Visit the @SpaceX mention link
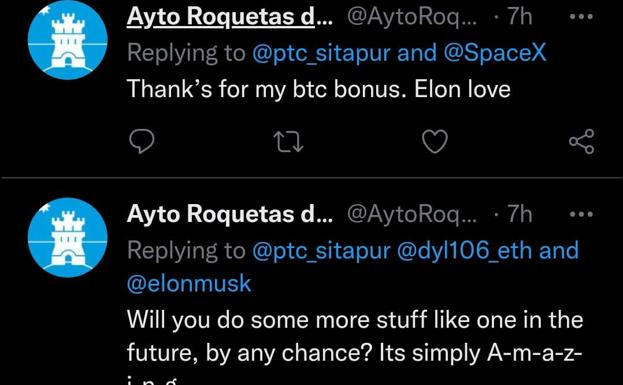The height and width of the screenshot is (385, 623). [495, 53]
